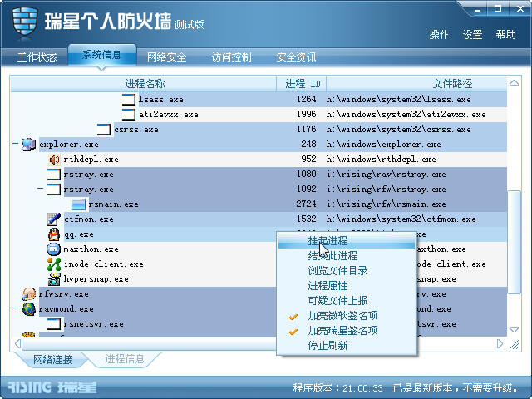
Task: Click the vertical scrollbar up arrow
Action: coord(514,83)
